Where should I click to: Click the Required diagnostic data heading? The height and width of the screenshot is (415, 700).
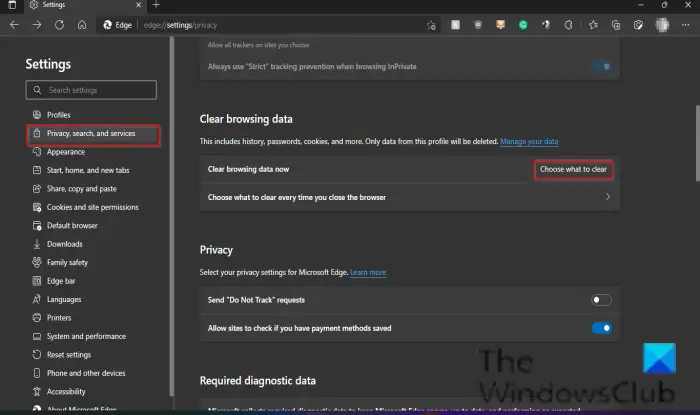(x=258, y=381)
